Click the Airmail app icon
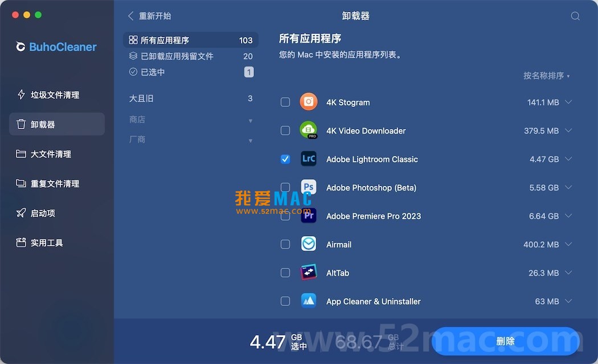598x364 pixels. pos(309,243)
